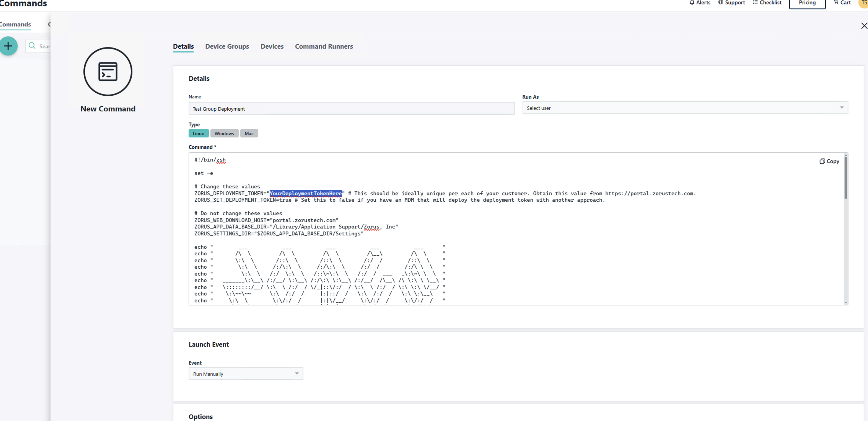The height and width of the screenshot is (421, 868).
Task: Click the search box in Commands list
Action: pos(38,46)
